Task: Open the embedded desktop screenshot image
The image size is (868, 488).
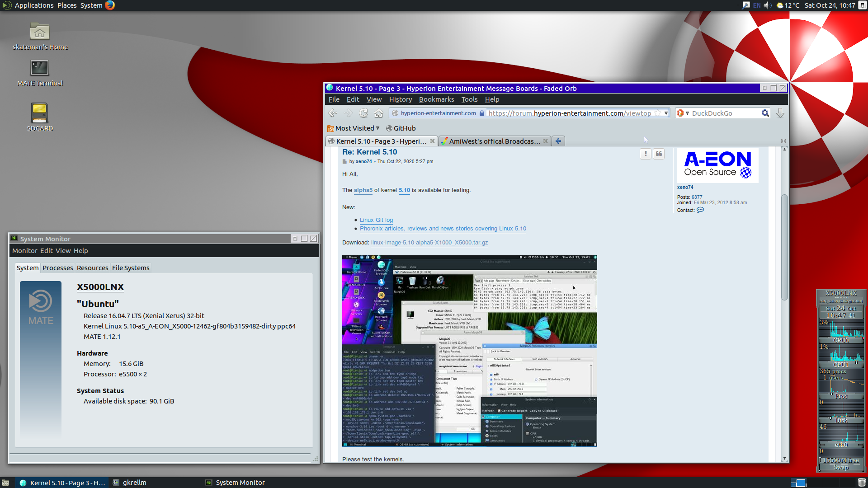Action: tap(469, 351)
